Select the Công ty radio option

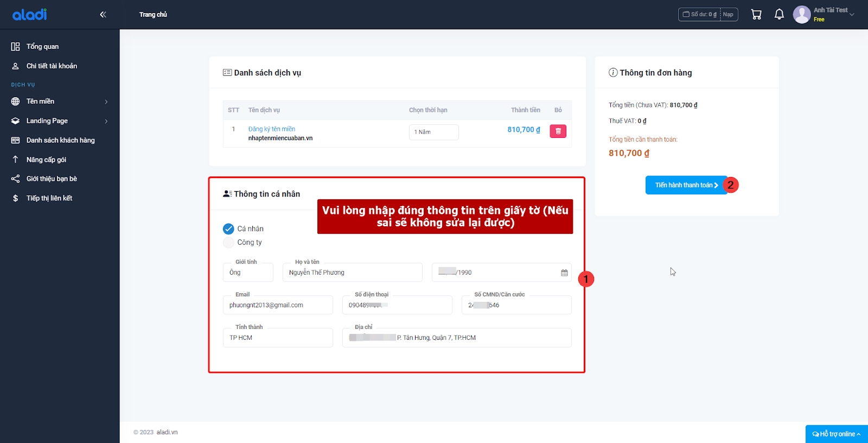pyautogui.click(x=228, y=243)
